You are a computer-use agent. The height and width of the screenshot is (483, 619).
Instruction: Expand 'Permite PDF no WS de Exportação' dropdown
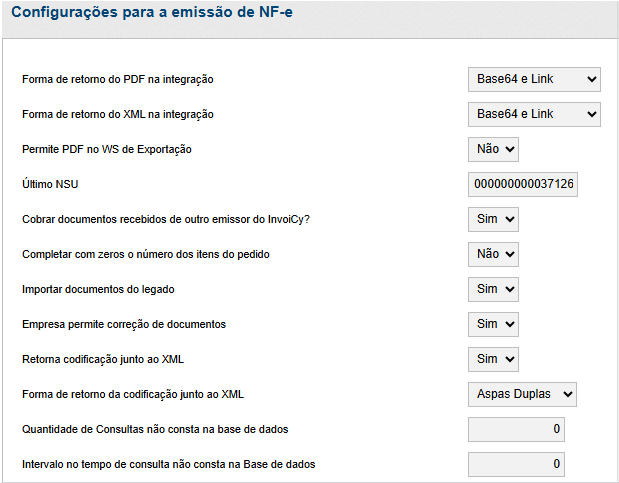[x=493, y=149]
